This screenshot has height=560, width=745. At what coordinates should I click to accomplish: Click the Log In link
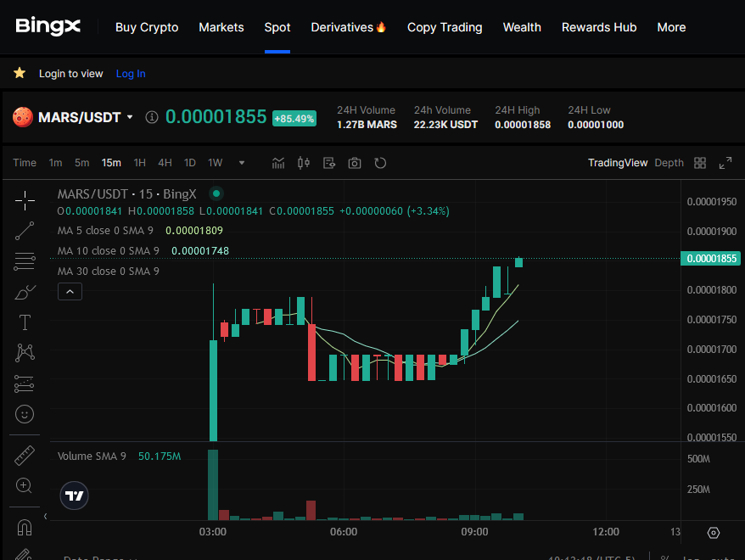131,74
